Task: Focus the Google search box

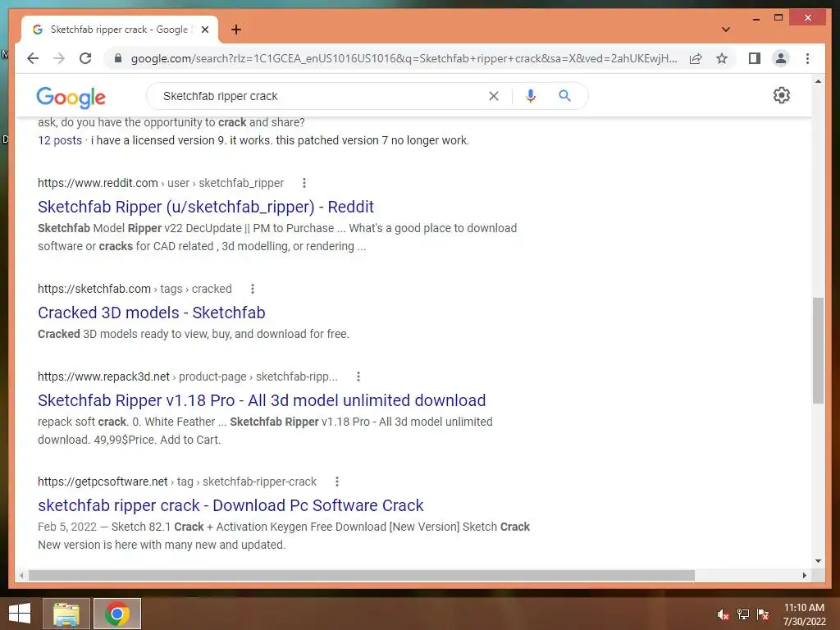Action: click(322, 96)
